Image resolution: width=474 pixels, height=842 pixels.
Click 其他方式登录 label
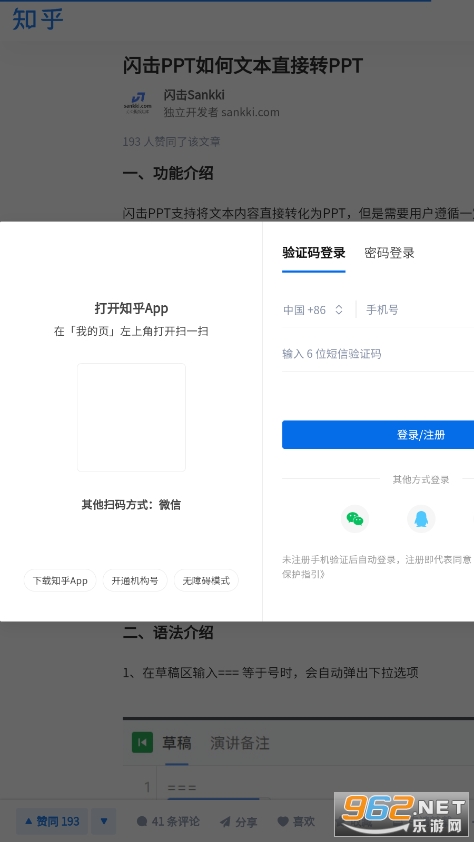(421, 480)
